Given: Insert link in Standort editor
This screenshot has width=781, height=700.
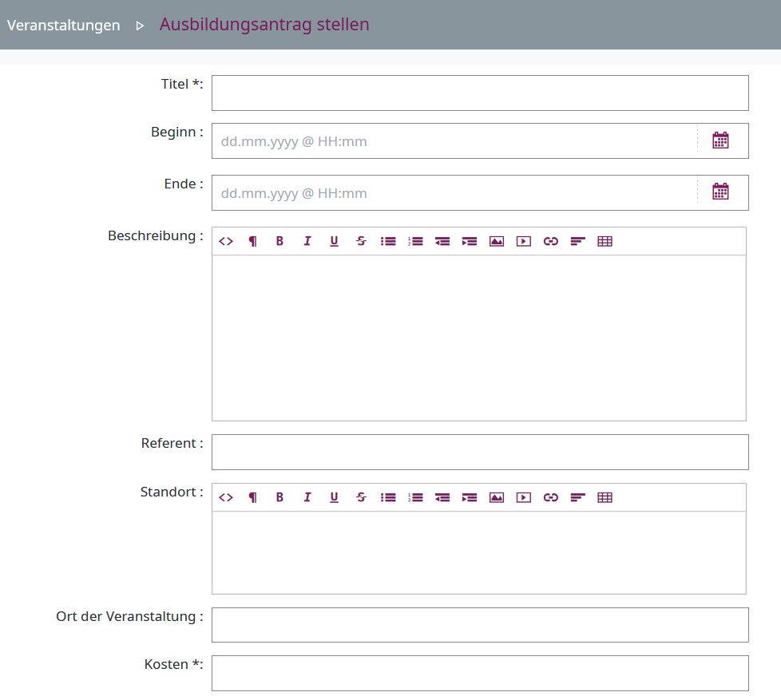Looking at the screenshot, I should [550, 497].
